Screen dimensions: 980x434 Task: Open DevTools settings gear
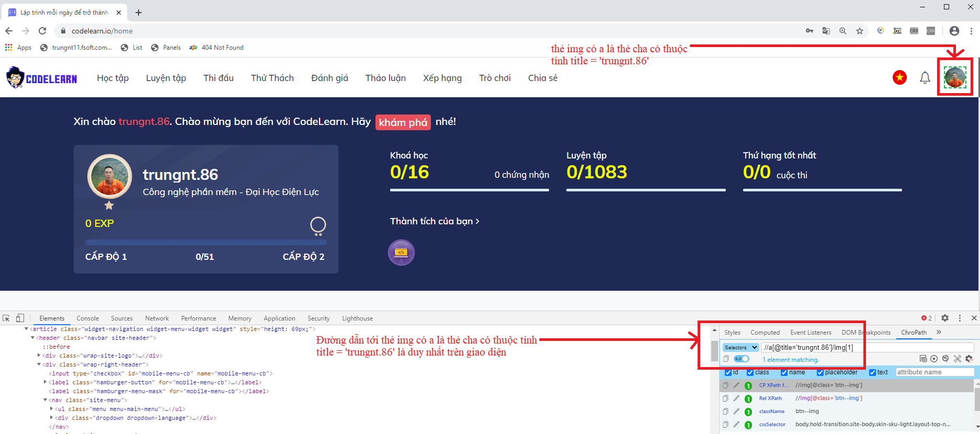click(945, 318)
